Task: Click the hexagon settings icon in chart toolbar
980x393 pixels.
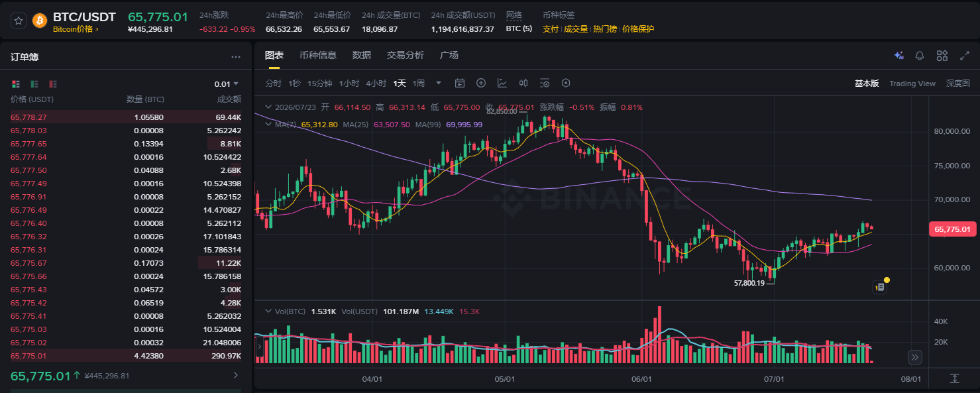Action: tap(566, 84)
